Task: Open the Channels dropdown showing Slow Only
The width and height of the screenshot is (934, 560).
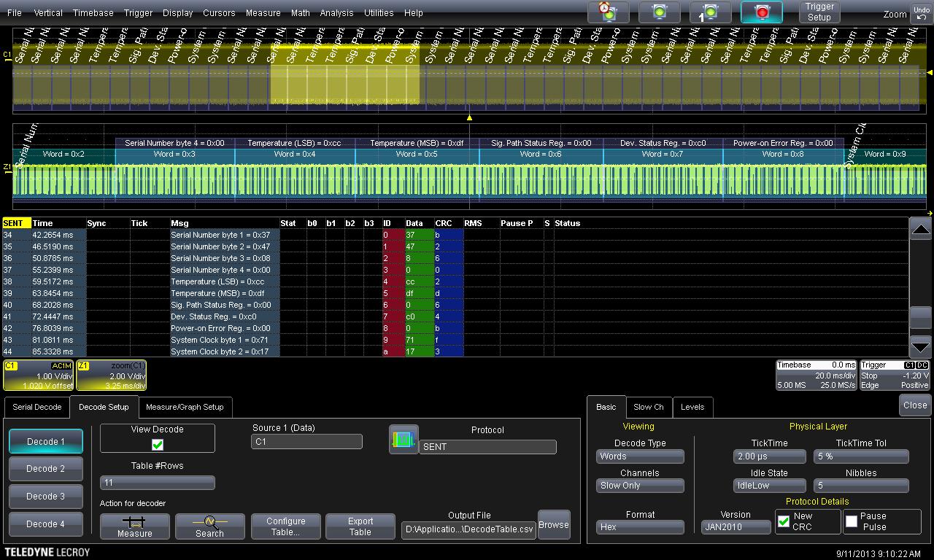Action: [x=640, y=486]
